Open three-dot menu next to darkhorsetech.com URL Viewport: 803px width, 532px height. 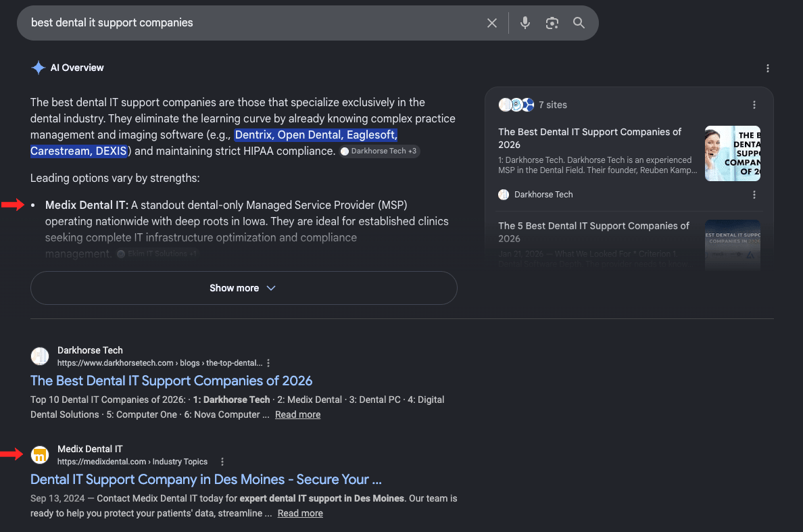(x=268, y=363)
